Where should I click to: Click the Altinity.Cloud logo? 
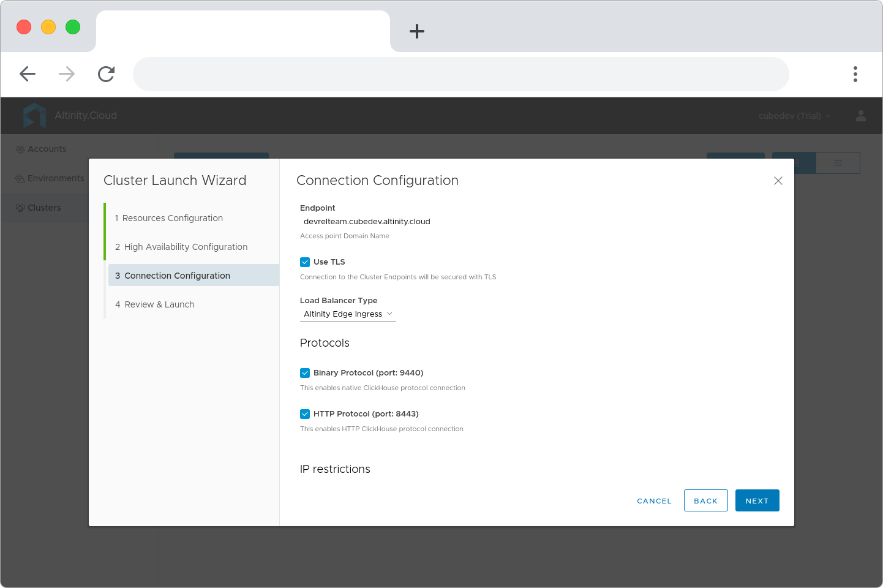point(70,115)
